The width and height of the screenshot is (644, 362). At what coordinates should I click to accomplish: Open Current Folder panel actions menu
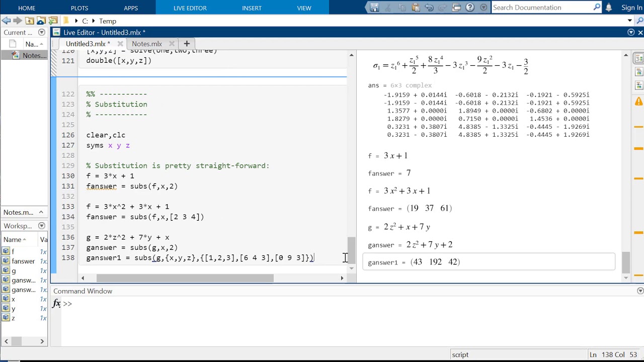[42, 32]
